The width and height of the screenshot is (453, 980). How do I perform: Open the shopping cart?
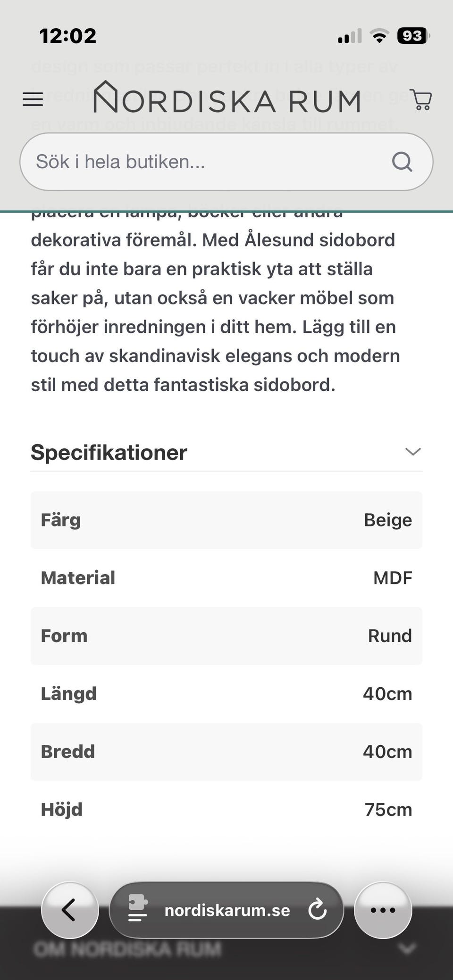pyautogui.click(x=421, y=99)
